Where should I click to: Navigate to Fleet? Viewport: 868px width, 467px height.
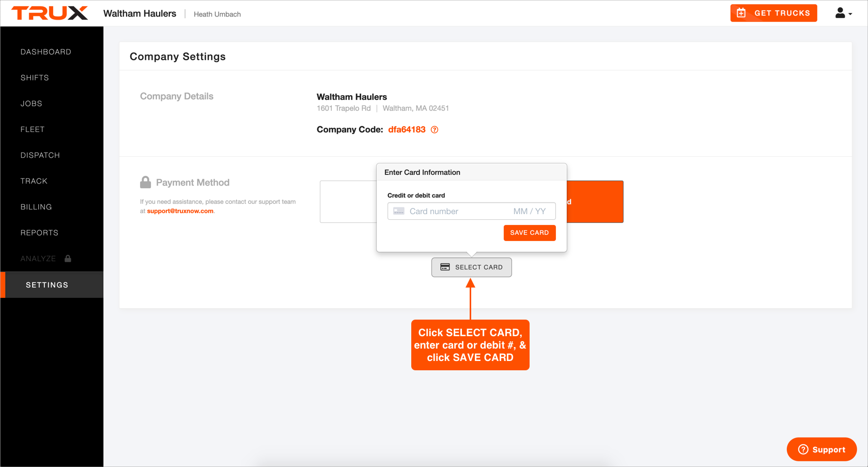pos(33,129)
